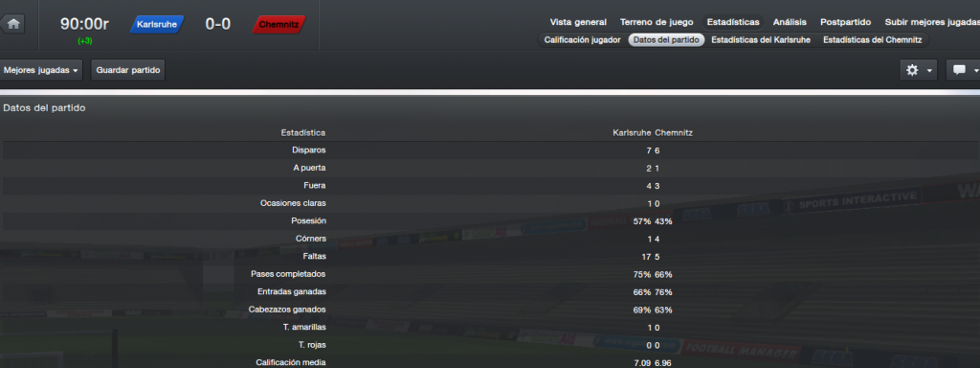This screenshot has width=980, height=368.
Task: Open the settings gear icon
Action: 912,70
